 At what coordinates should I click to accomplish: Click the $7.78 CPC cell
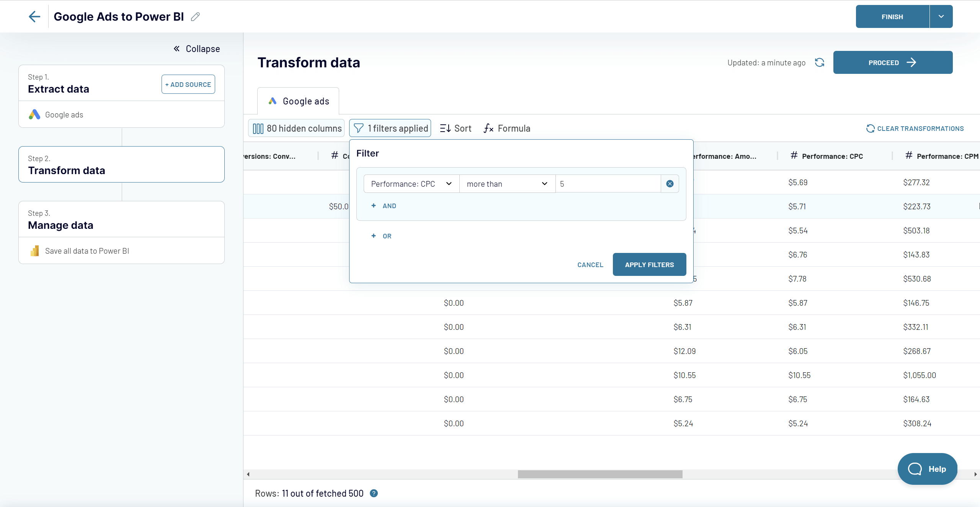[797, 279]
